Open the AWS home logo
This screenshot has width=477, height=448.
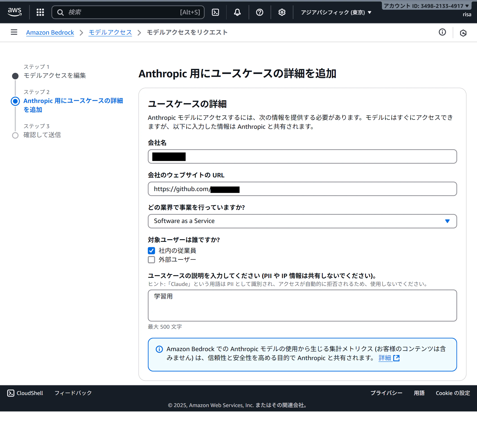(15, 12)
